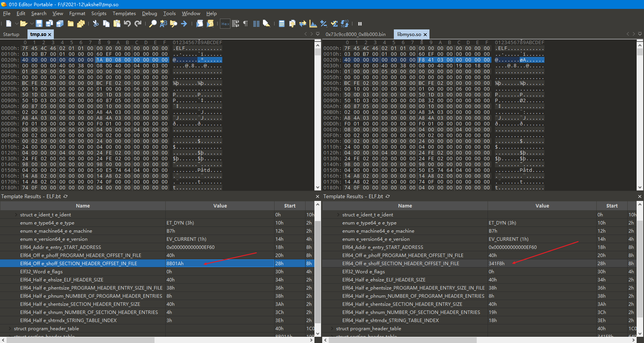Toggle the Hex edit mode button
644x343 pixels.
coord(225,24)
